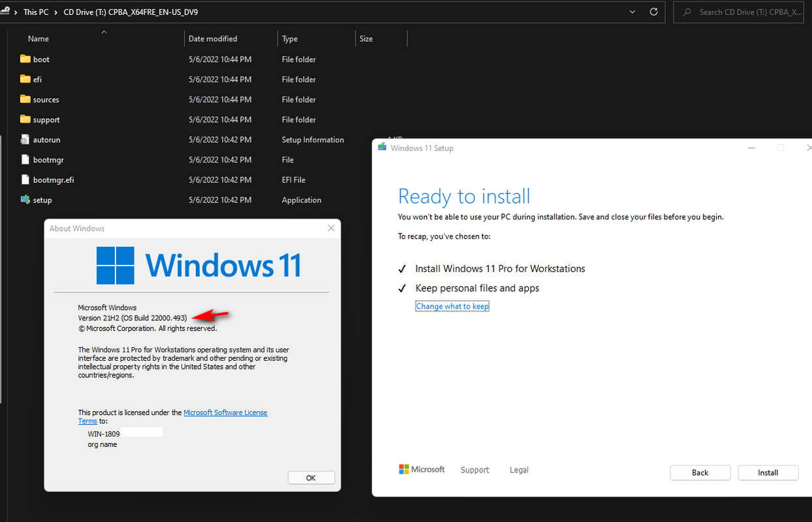The image size is (812, 522).
Task: Select the sources folder icon
Action: [25, 99]
